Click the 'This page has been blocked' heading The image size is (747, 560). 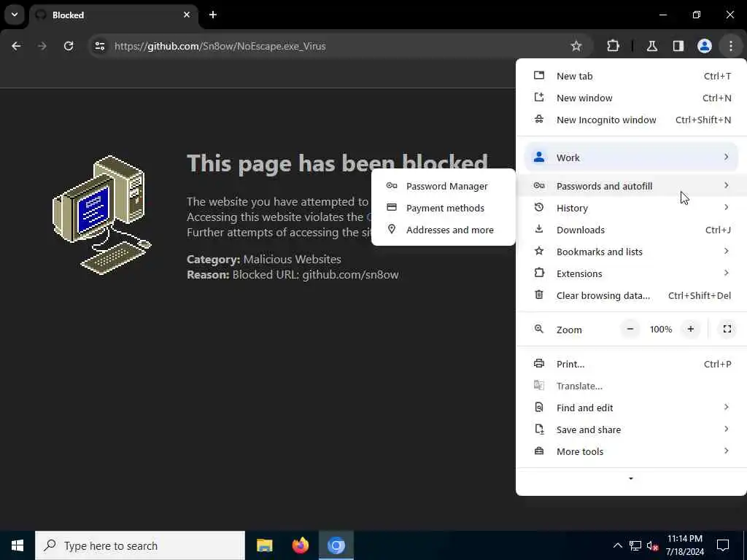[x=337, y=163]
